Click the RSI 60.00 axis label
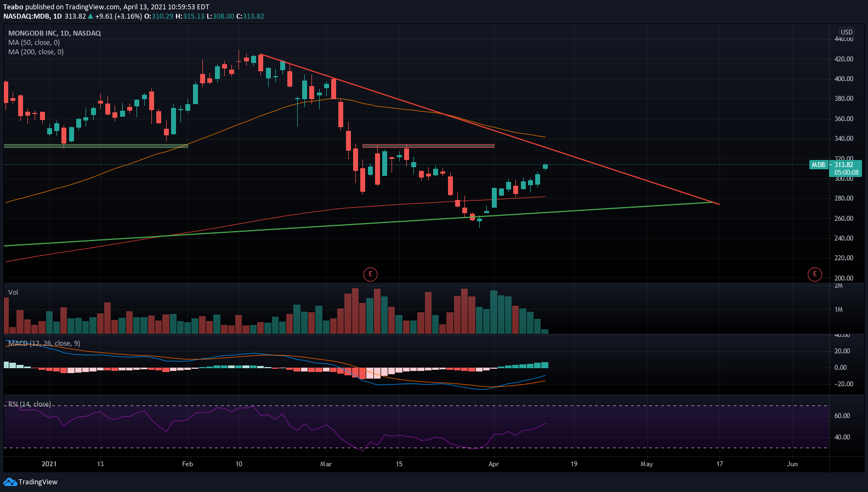 (x=842, y=416)
